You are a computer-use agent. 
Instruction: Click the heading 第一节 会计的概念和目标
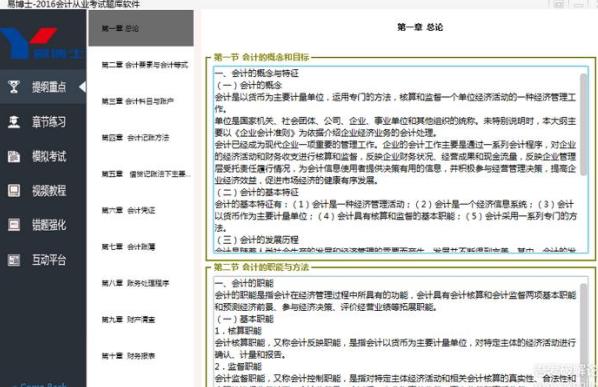pos(261,57)
